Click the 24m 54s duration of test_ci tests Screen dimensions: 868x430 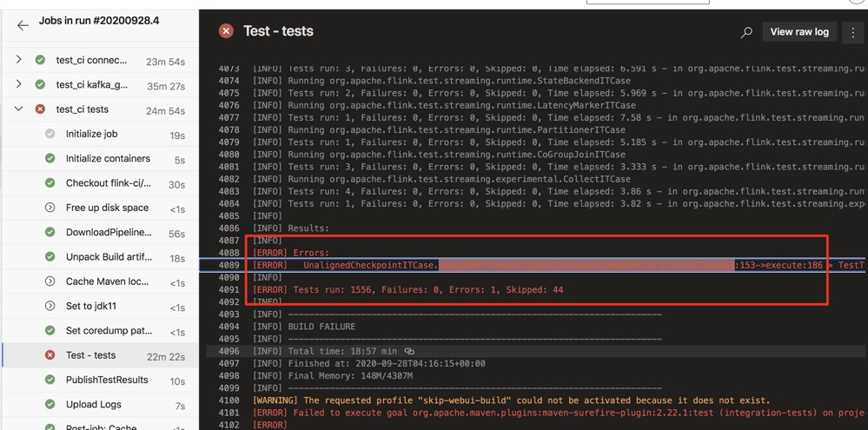(x=165, y=110)
